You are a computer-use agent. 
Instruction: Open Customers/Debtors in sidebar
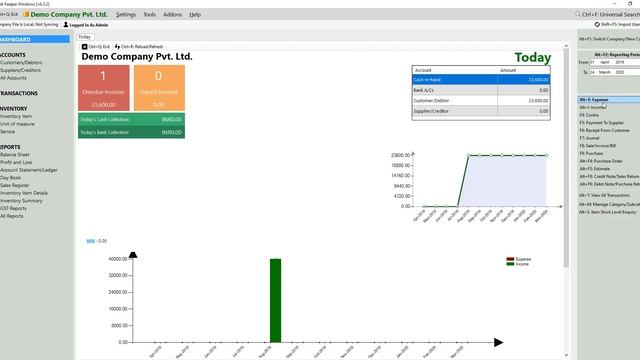click(x=21, y=62)
